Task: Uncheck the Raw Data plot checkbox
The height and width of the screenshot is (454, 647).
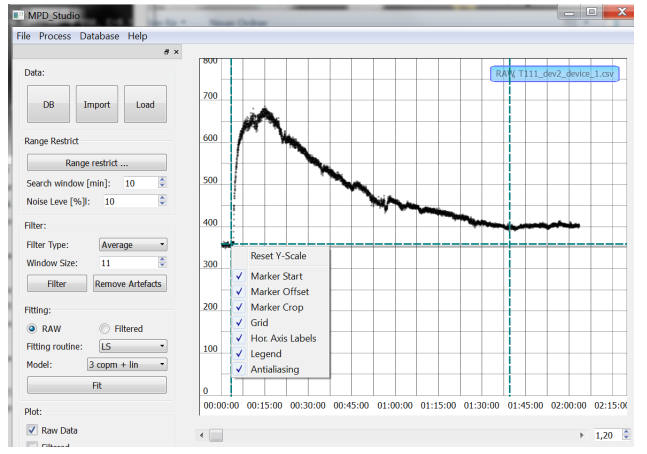Action: (33, 430)
